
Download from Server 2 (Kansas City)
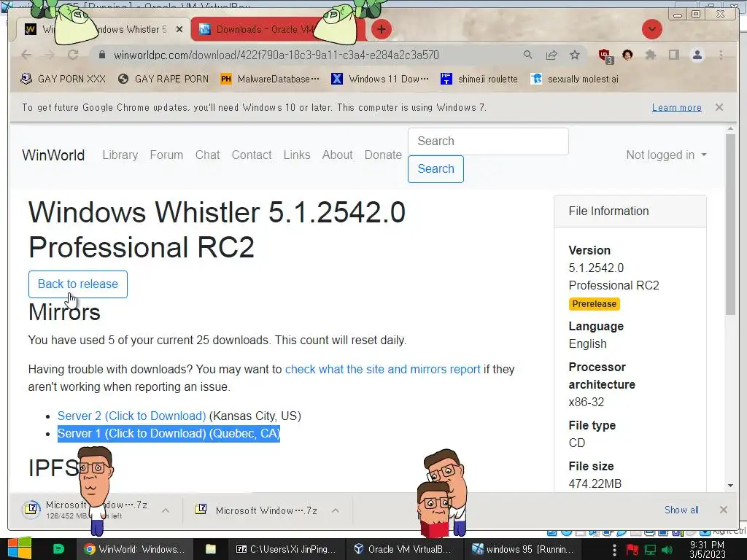131,416
